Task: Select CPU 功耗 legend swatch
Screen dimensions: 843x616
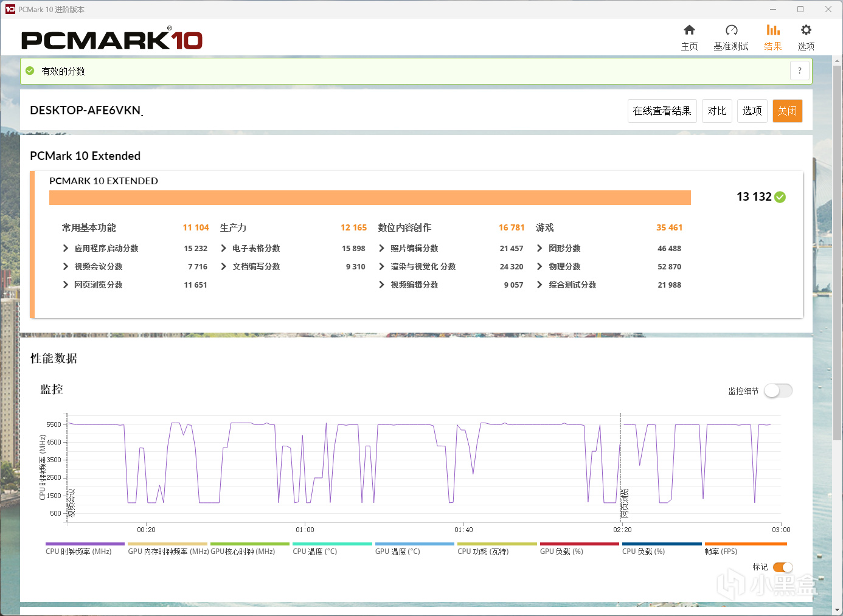Action: coord(497,544)
